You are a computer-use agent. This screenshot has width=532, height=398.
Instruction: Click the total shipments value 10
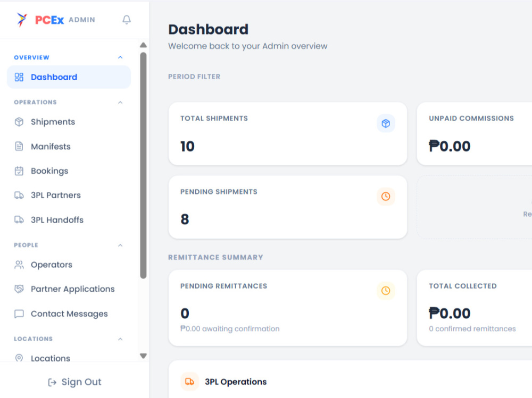pyautogui.click(x=187, y=146)
